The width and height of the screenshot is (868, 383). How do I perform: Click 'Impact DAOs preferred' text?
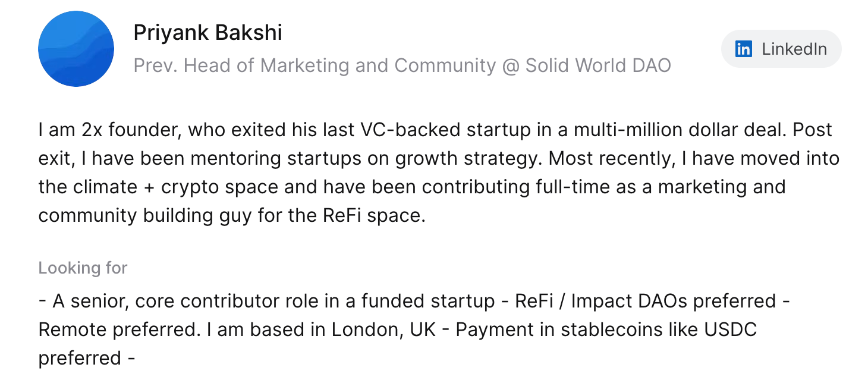[673, 302]
